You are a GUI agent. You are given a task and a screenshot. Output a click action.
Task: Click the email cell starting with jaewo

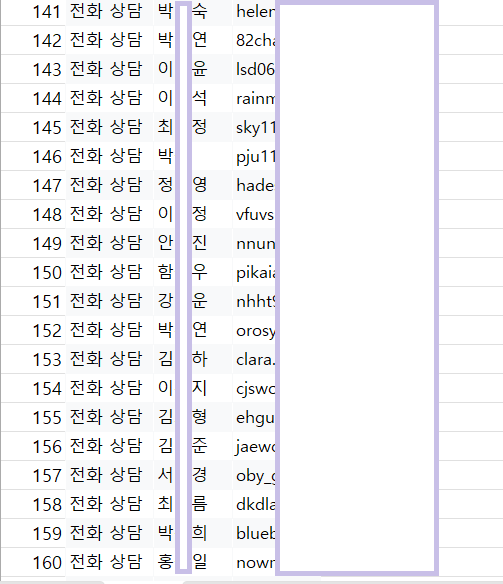[254, 446]
